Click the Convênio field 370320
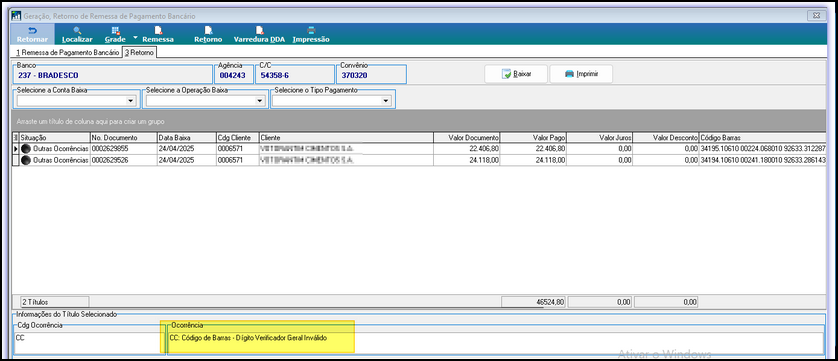This screenshot has height=361, width=838. coord(372,75)
